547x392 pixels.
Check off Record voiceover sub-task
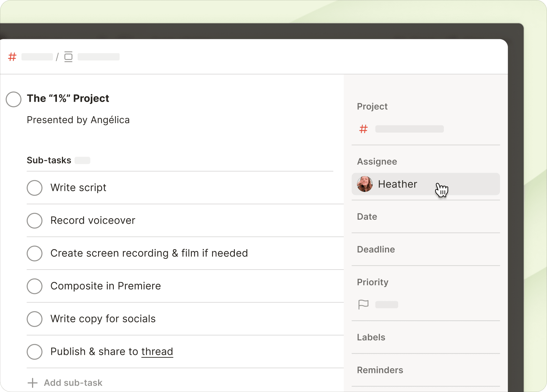[35, 220]
